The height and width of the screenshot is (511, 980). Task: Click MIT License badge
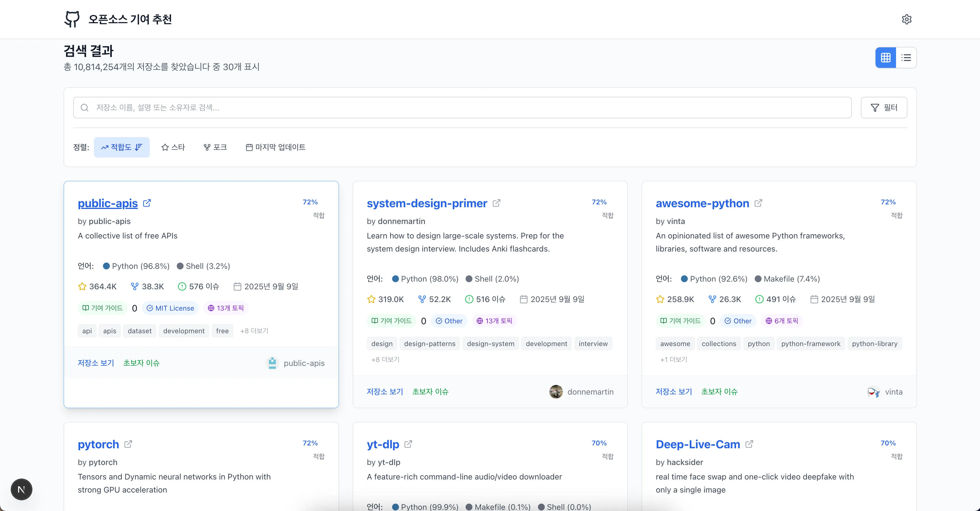click(x=170, y=308)
